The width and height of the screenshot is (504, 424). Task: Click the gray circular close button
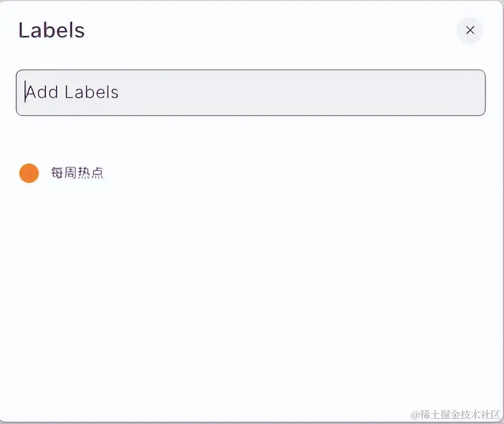coord(470,31)
